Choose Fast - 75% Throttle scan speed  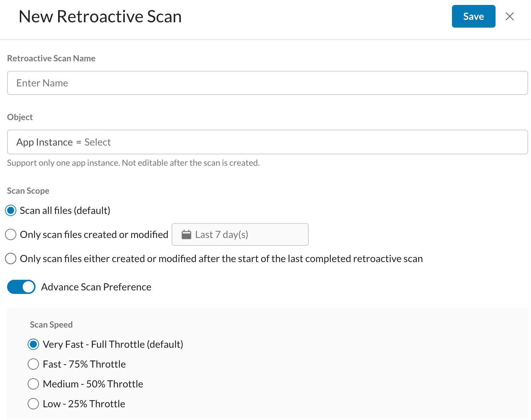tap(33, 364)
